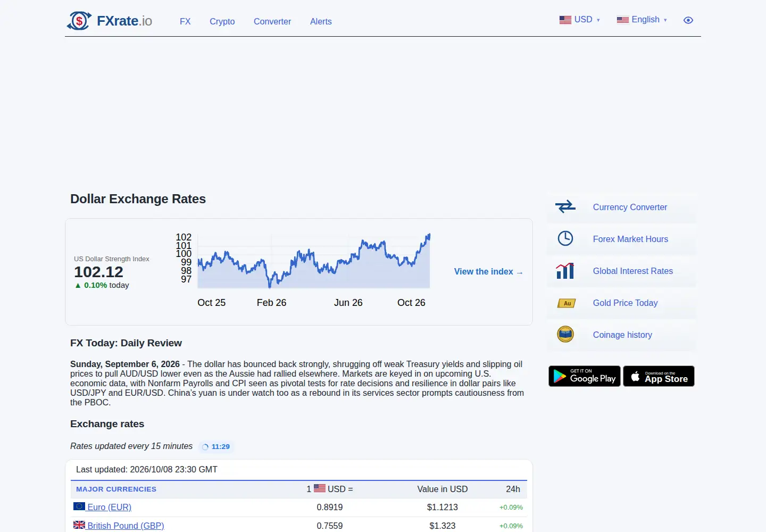766x532 pixels.
Task: Click the Currency Converter arrows icon
Action: [x=565, y=206]
